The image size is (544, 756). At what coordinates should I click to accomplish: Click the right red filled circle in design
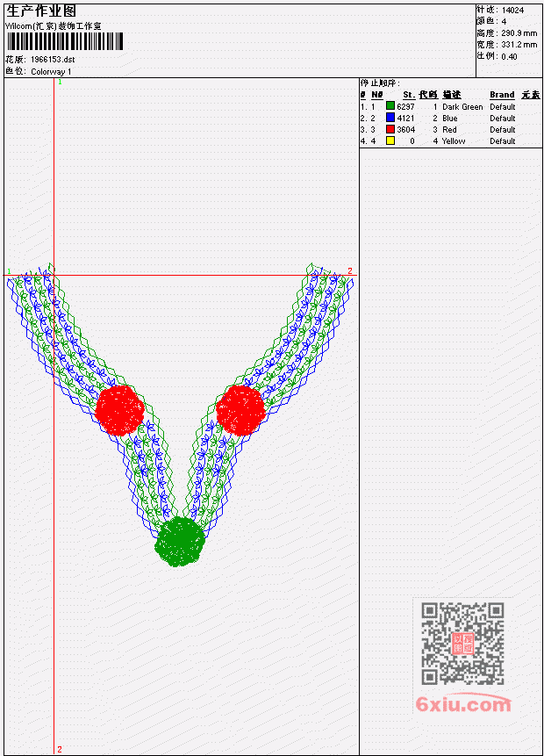(x=240, y=410)
